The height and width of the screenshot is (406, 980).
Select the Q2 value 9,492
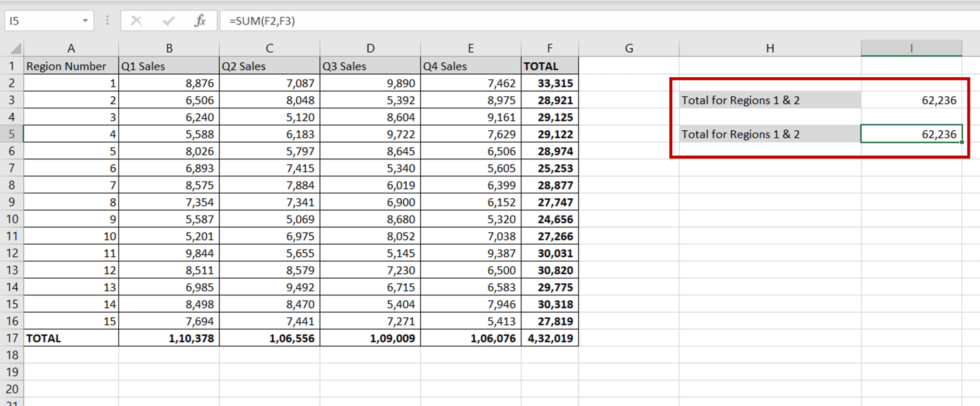click(269, 287)
